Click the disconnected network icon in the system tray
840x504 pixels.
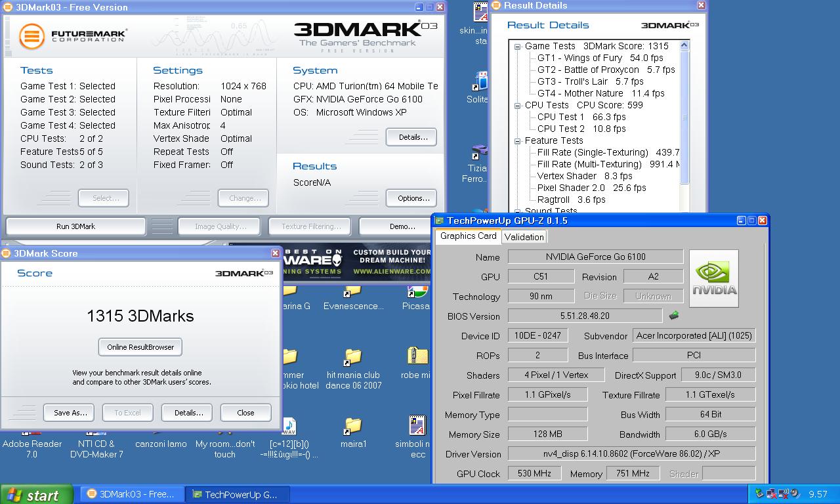(772, 493)
